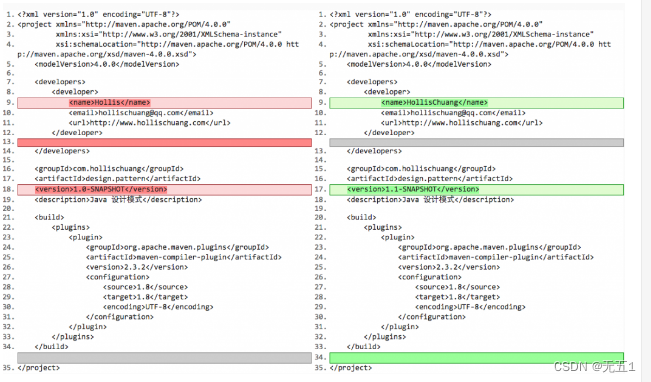Viewport: 651px width, 382px height.
Task: Click the <project xmlns=...> line in left pane
Action: coord(124,24)
